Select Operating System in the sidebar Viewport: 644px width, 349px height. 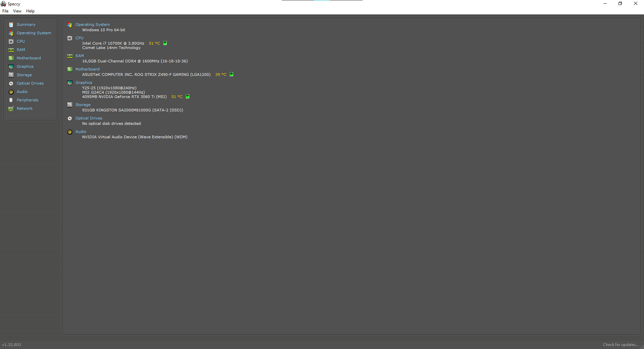coord(34,33)
